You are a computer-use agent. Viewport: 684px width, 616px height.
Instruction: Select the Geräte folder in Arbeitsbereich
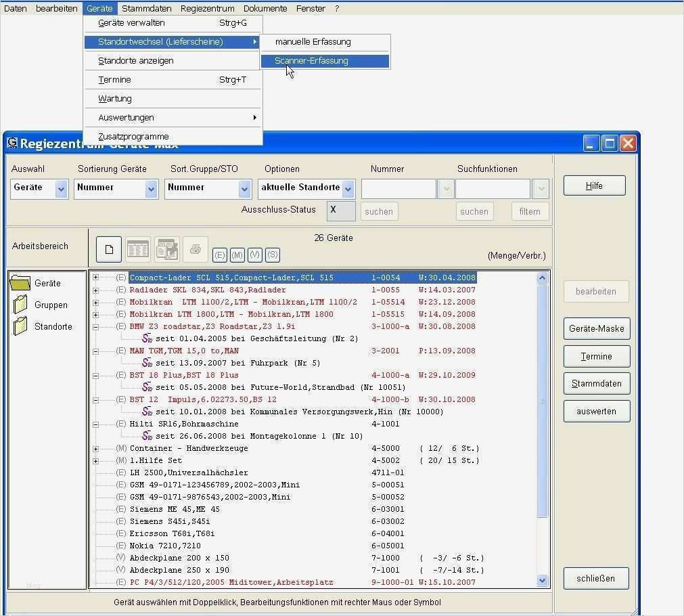coord(20,283)
